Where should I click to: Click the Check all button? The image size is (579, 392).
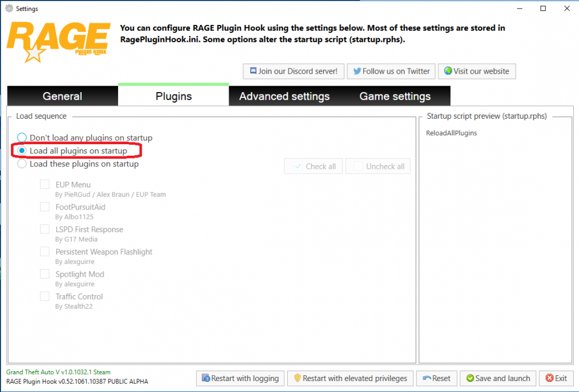tap(313, 166)
